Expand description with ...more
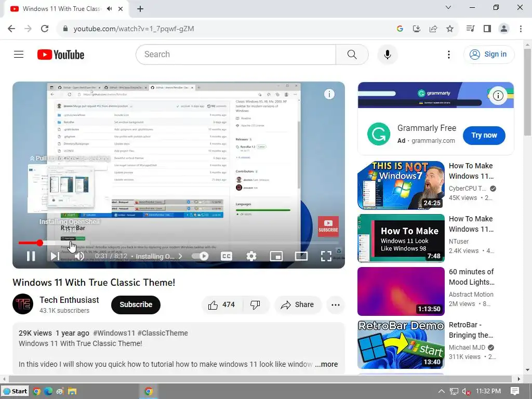 point(326,364)
